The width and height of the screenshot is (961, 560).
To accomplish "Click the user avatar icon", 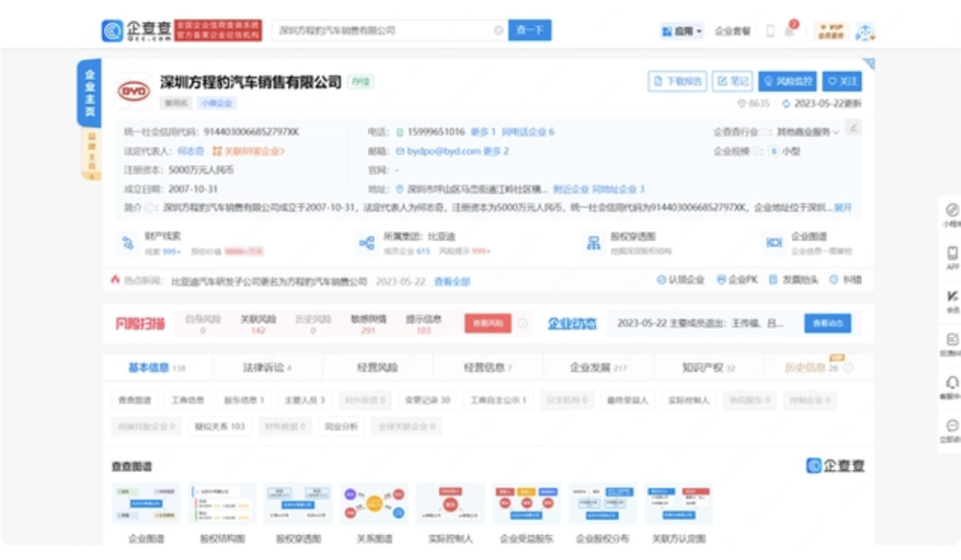I will [865, 32].
